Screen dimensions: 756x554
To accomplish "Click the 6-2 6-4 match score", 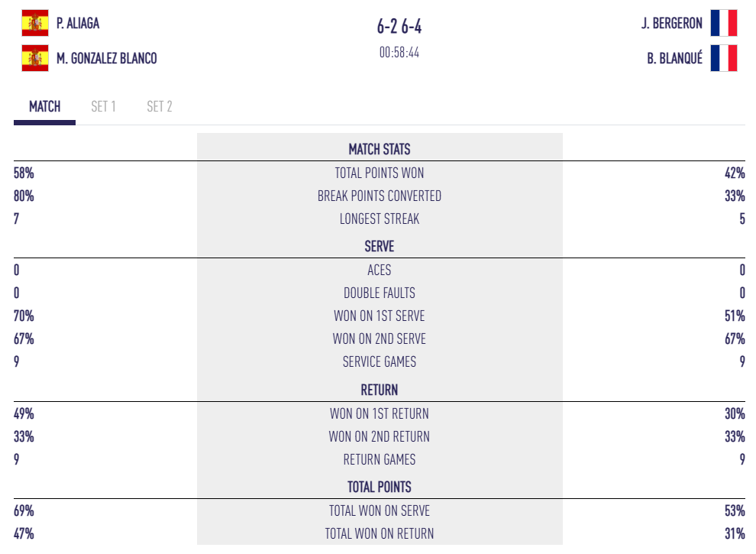I will pyautogui.click(x=399, y=28).
